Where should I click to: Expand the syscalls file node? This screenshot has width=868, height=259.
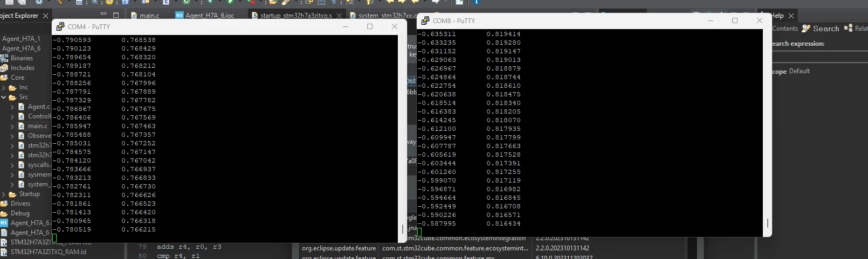point(12,165)
